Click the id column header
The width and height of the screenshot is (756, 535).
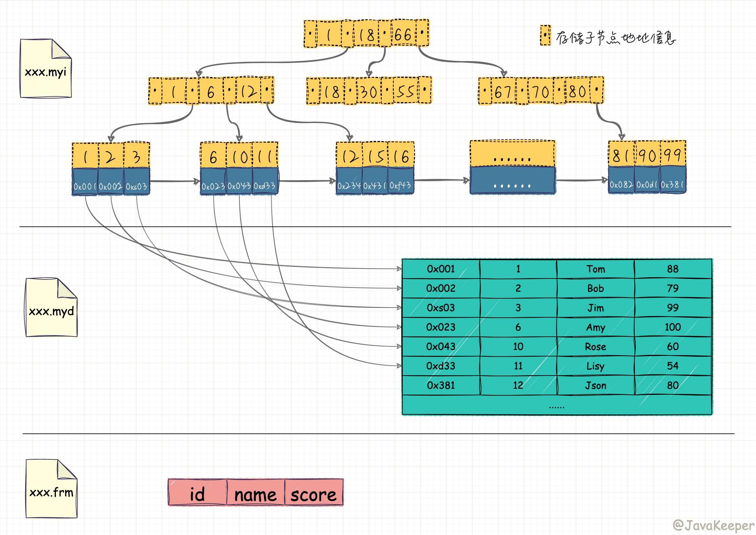pos(197,493)
